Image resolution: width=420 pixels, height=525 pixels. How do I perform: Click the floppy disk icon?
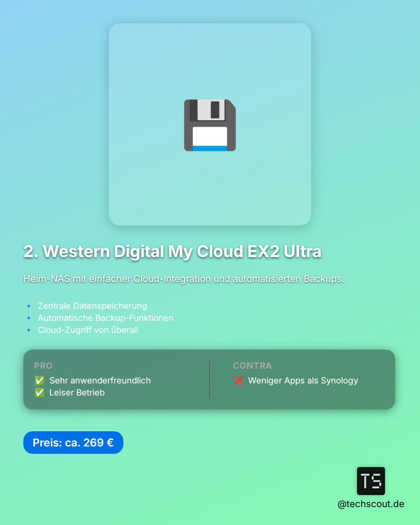210,125
